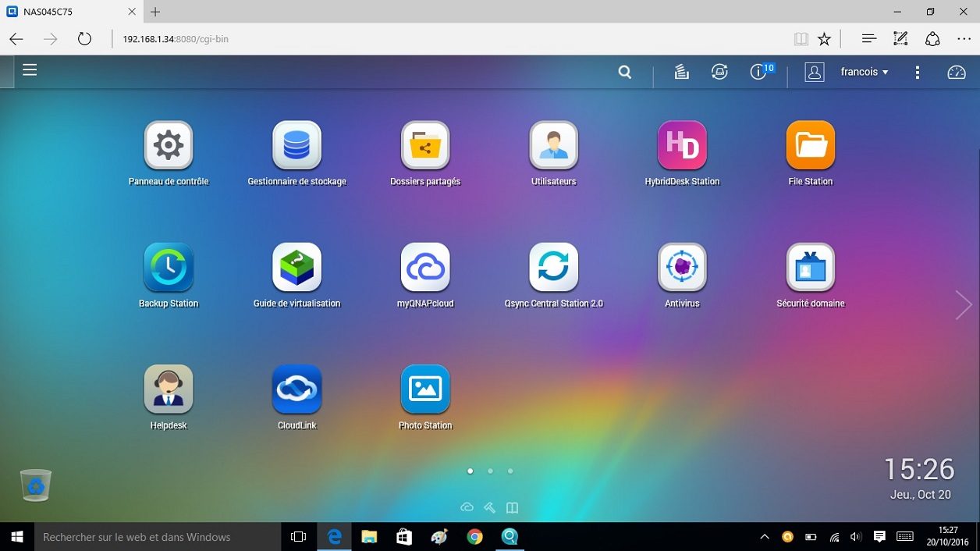
Task: Toggle Edge reading view
Action: pyautogui.click(x=801, y=39)
